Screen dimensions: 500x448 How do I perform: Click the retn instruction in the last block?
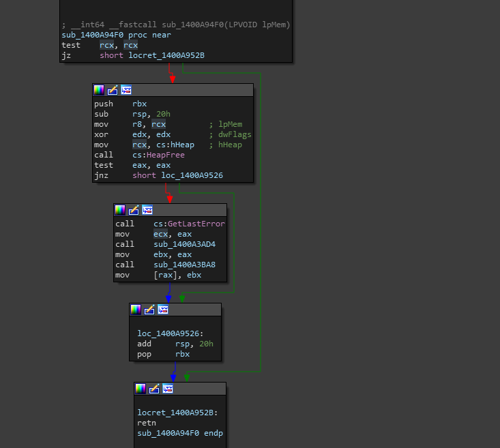click(x=147, y=423)
